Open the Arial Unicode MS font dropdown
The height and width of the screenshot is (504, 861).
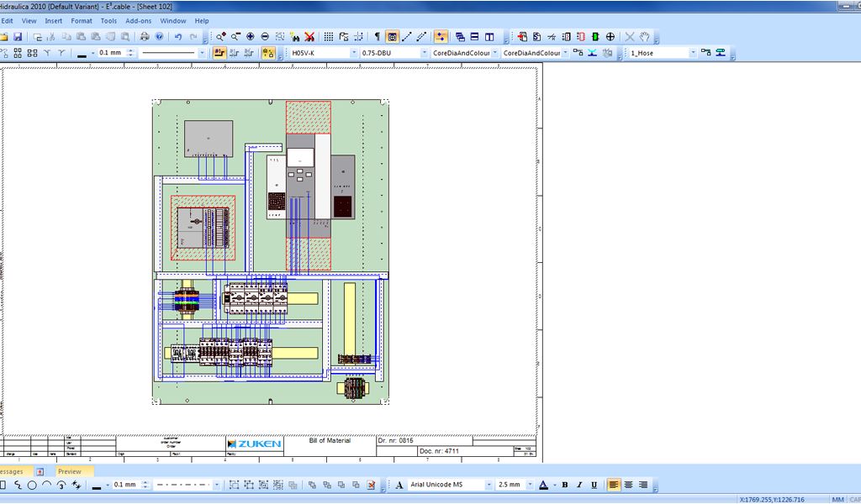pos(489,485)
